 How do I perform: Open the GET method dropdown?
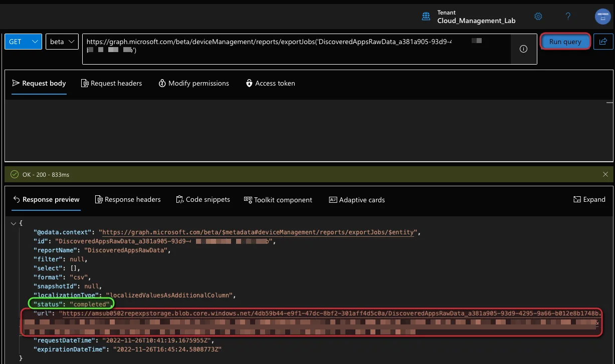23,42
